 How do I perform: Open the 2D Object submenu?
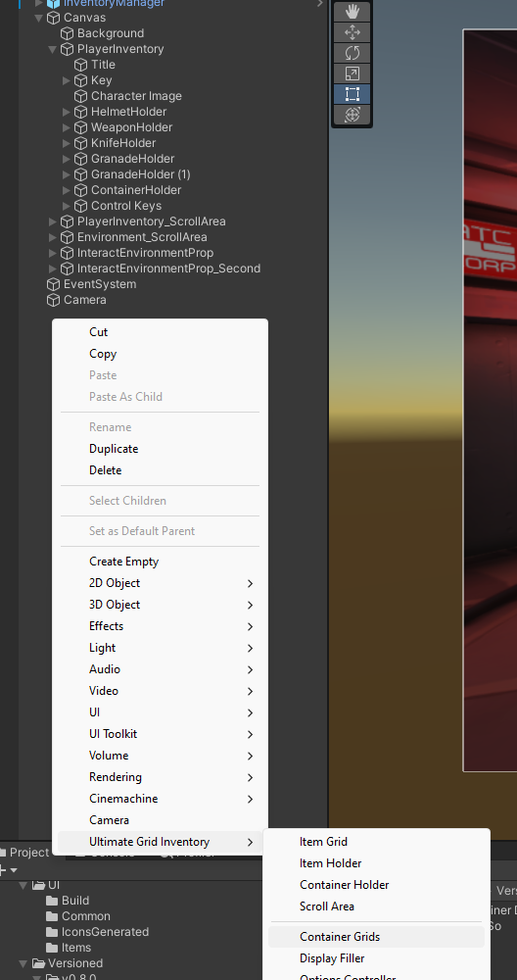tap(160, 583)
